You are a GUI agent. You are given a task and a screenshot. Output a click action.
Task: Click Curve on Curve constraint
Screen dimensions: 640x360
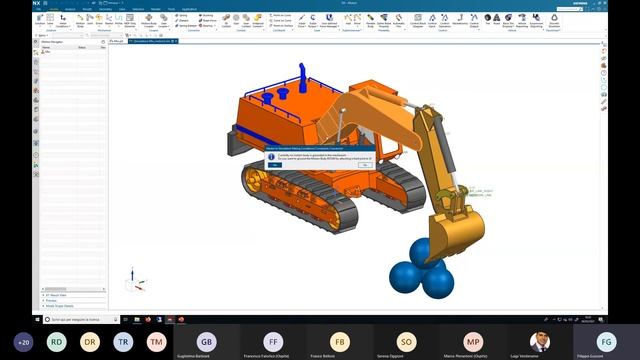[280, 20]
